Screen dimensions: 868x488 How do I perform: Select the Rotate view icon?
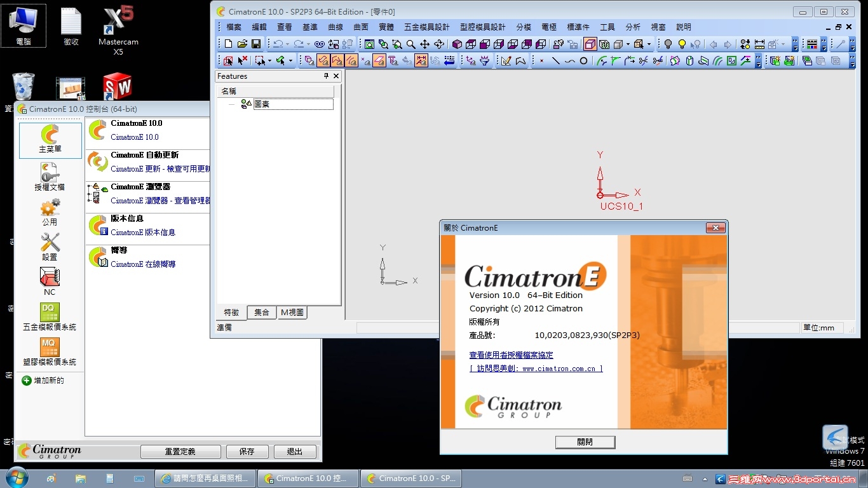coord(439,44)
